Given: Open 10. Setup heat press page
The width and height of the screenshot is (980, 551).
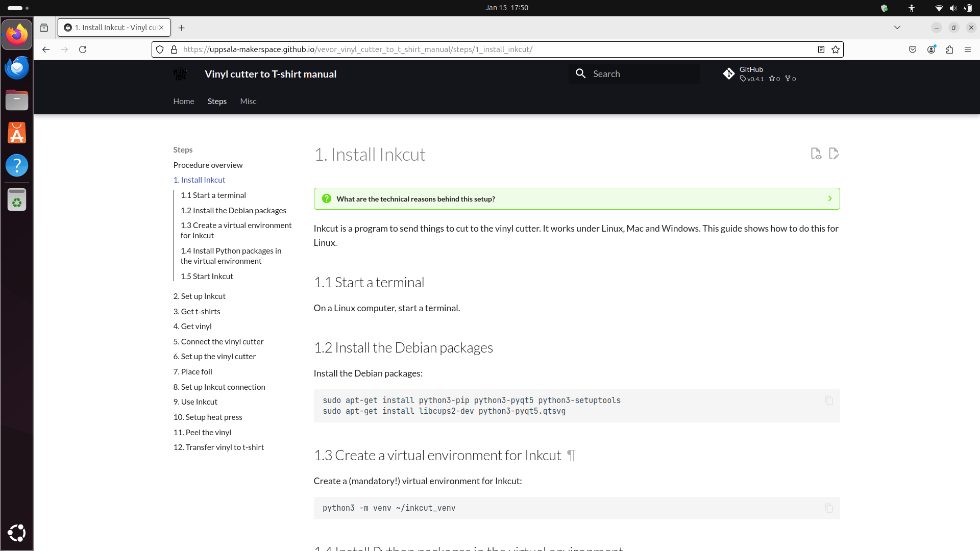Looking at the screenshot, I should (x=208, y=417).
